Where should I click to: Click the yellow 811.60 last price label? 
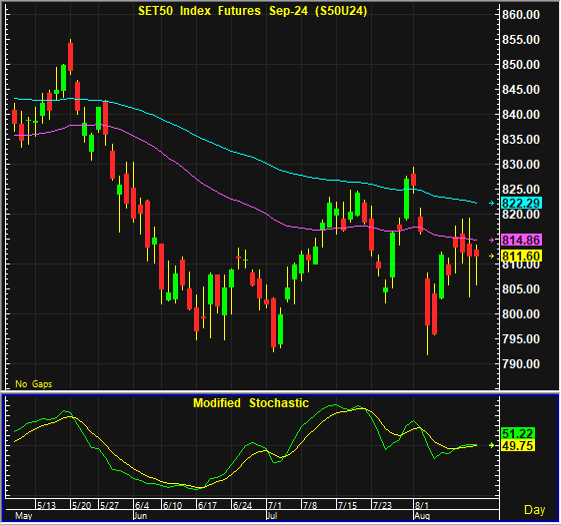[x=521, y=256]
